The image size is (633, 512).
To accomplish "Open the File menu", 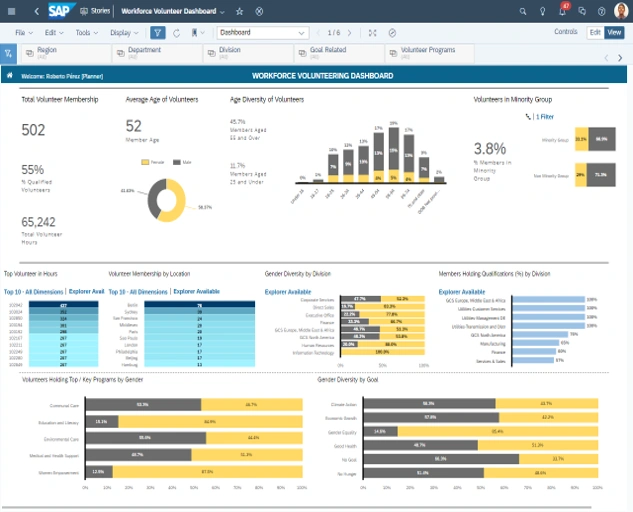I will tap(23, 32).
